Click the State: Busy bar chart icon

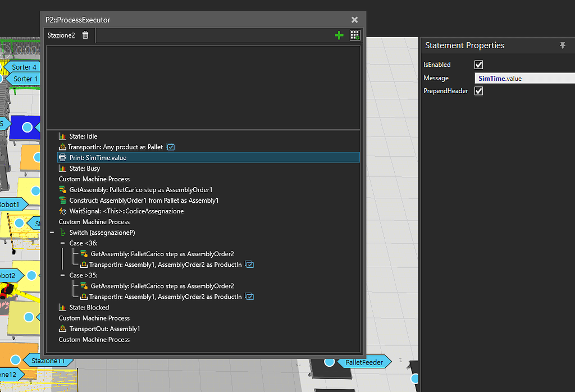pyautogui.click(x=62, y=168)
